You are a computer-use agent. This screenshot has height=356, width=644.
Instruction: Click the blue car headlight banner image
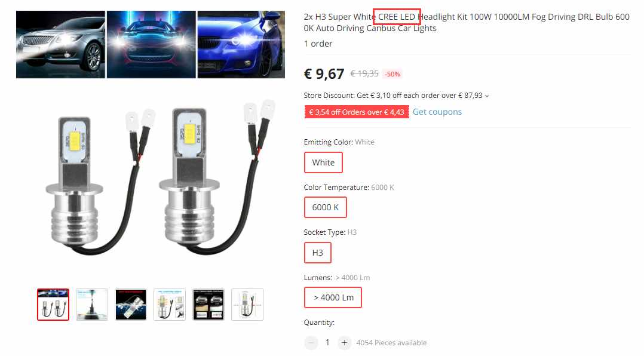[x=241, y=44]
